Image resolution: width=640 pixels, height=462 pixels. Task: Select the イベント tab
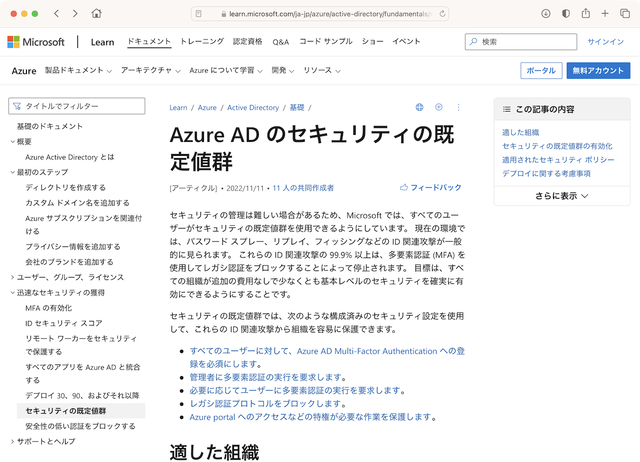point(407,42)
